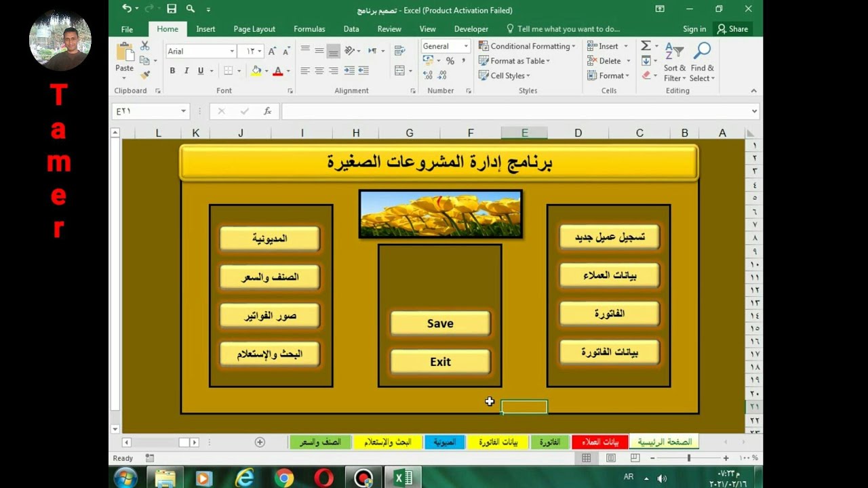Click the Insert Function fx icon
The image size is (868, 488).
[x=267, y=111]
